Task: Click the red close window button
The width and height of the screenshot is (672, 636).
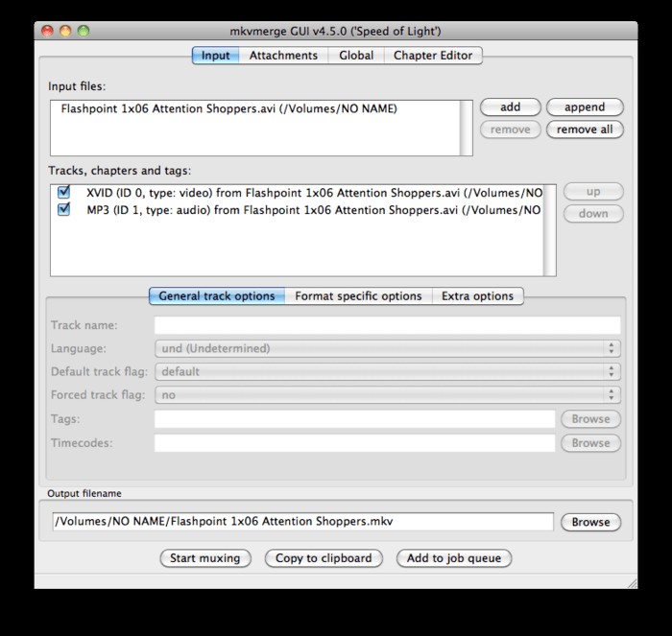Action: 47,31
